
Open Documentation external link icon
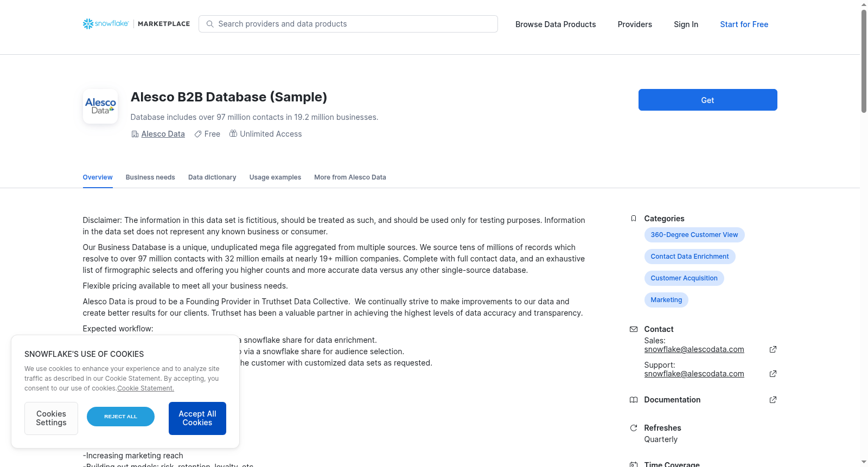coord(773,400)
